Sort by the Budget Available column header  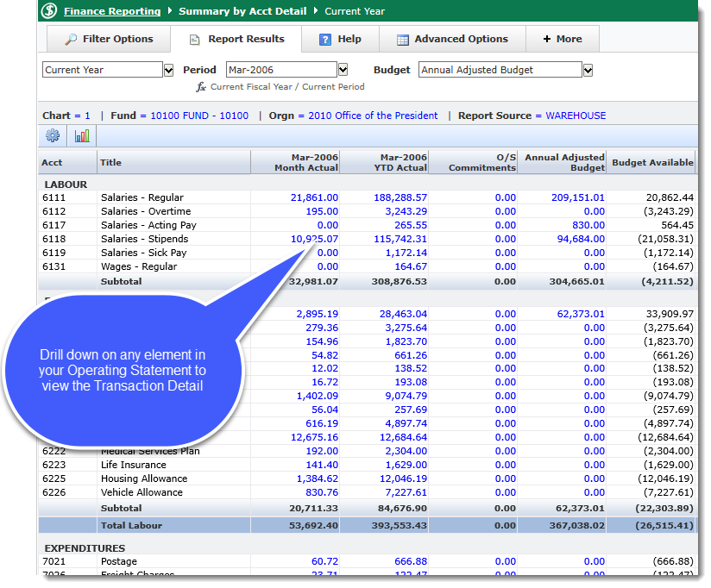pos(652,162)
